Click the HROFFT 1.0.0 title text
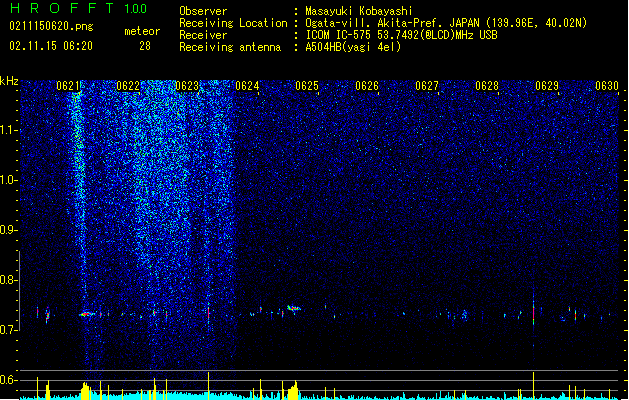Screen dimensions: 629x400 click(x=78, y=8)
